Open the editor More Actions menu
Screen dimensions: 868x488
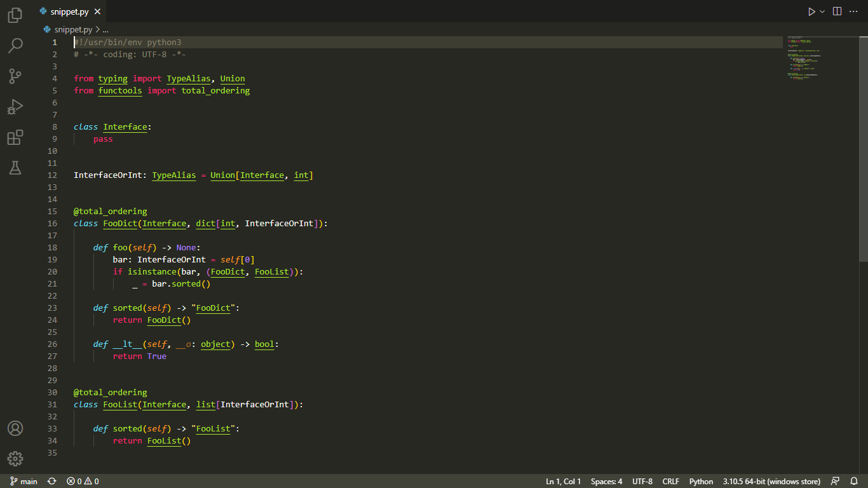pyautogui.click(x=853, y=11)
